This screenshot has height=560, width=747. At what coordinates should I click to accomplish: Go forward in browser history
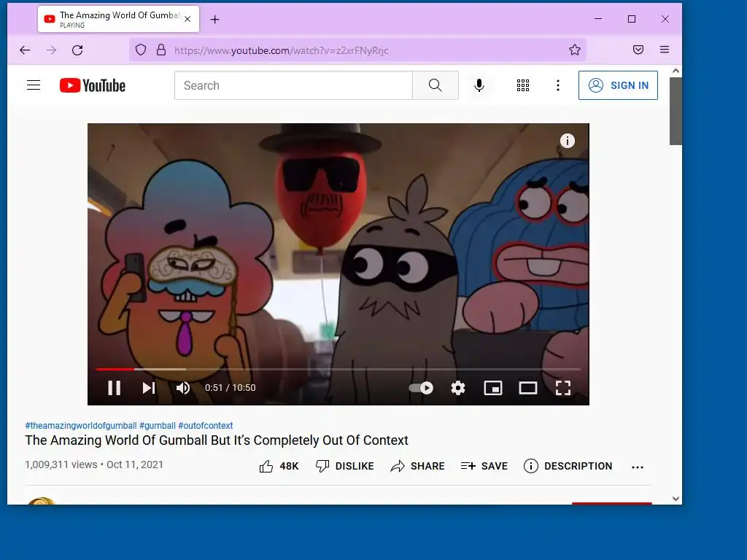[51, 50]
